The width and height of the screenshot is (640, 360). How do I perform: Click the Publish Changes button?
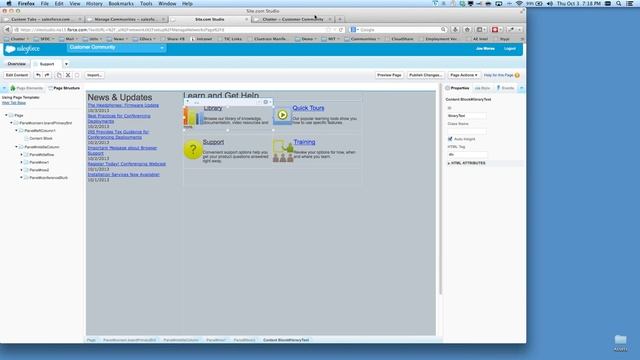pos(425,75)
